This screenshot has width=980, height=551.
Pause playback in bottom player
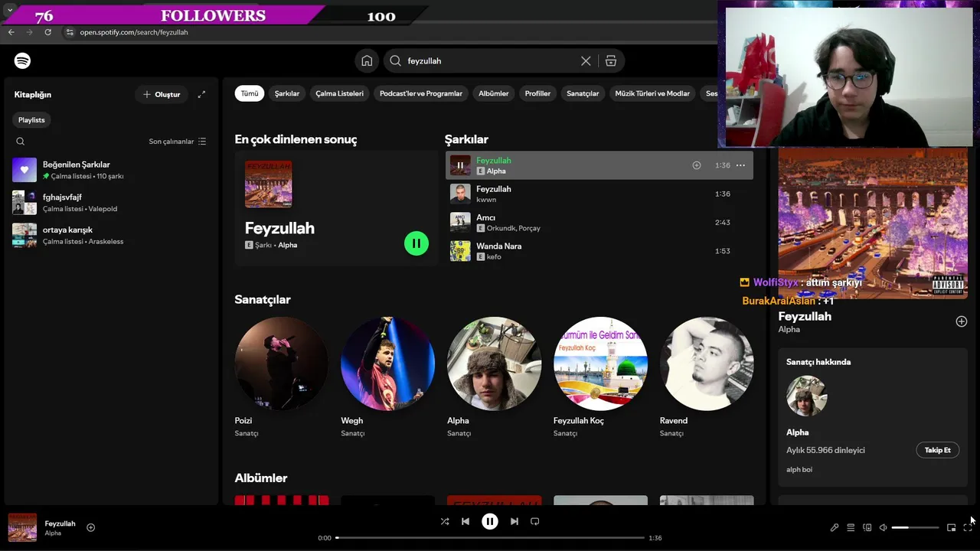pos(490,521)
